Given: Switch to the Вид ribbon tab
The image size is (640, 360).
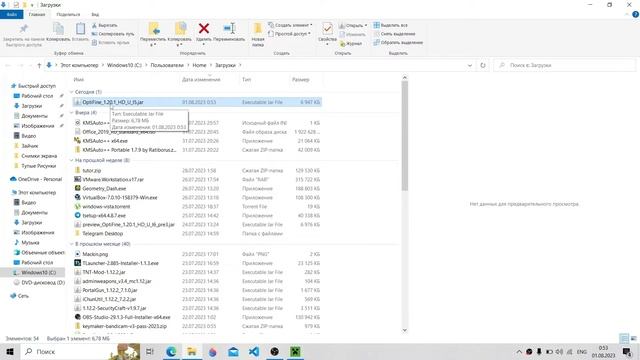Looking at the screenshot, I should click(x=95, y=14).
